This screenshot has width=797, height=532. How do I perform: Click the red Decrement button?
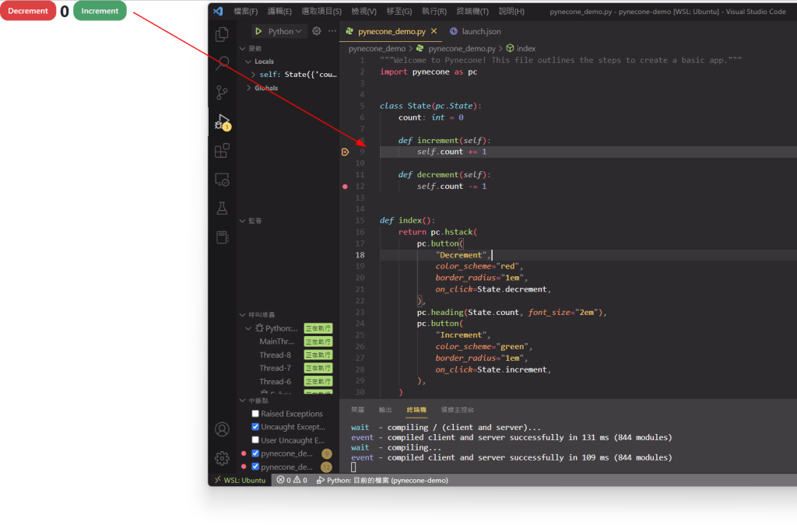point(28,11)
